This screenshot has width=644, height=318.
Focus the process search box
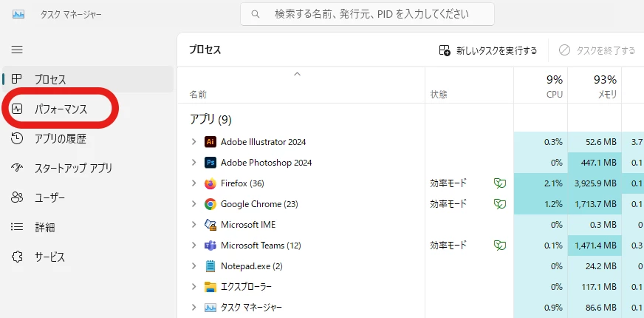tap(367, 14)
